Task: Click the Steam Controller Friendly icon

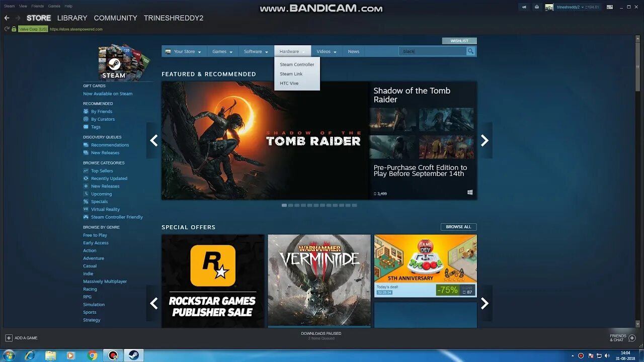Action: coord(86,217)
